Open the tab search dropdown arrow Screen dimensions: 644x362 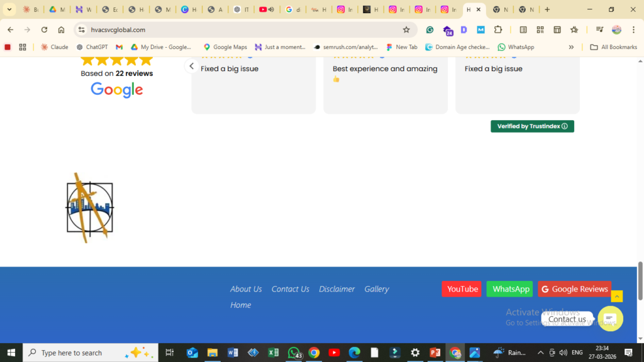click(9, 9)
